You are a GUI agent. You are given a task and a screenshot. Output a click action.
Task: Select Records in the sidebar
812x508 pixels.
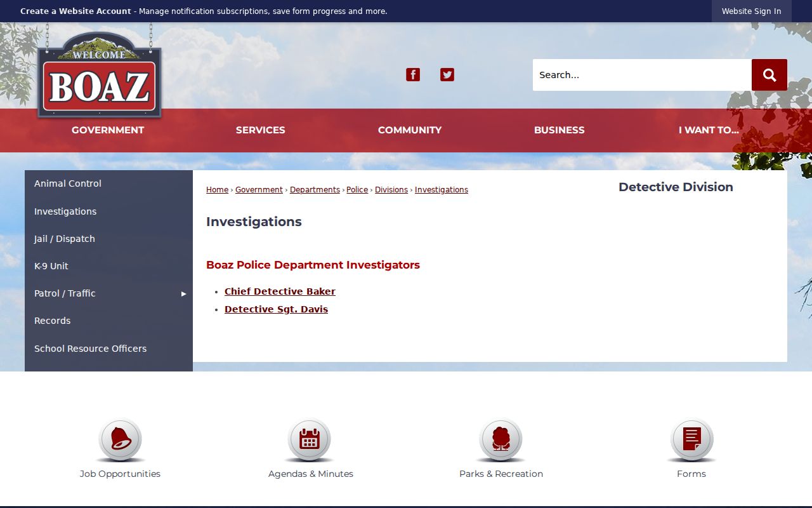point(108,321)
